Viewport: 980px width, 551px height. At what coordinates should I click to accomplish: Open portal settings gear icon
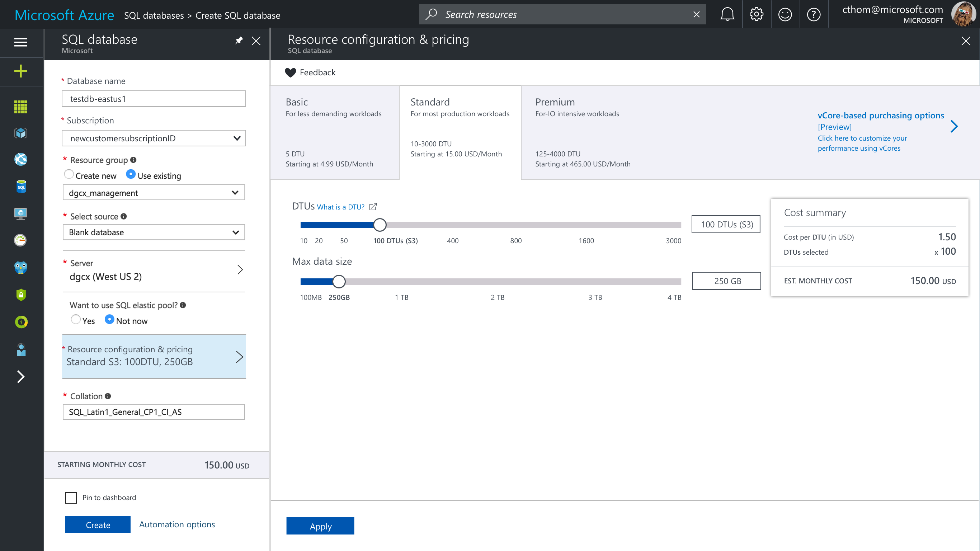[756, 14]
